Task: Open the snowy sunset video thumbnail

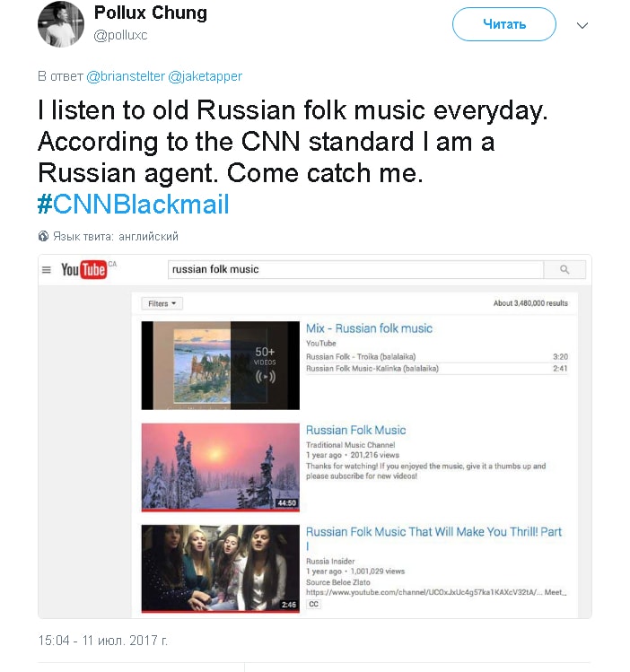Action: pos(220,467)
